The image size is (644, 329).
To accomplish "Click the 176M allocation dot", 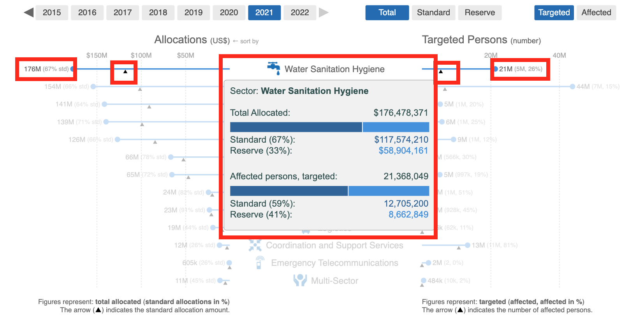I will 73,69.
